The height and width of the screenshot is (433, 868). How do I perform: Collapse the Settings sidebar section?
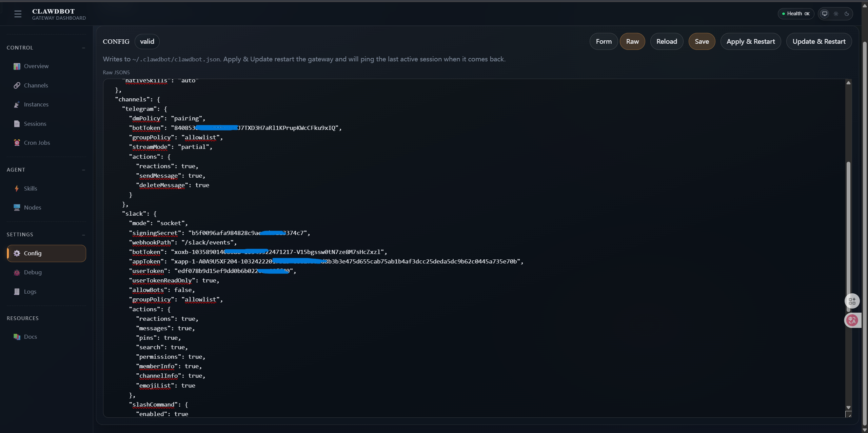83,235
